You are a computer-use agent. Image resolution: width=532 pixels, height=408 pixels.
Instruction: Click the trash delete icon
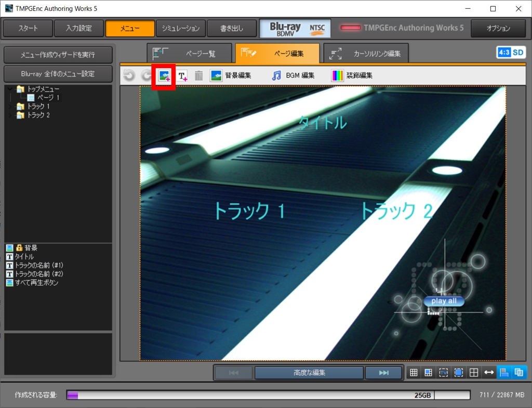(199, 75)
